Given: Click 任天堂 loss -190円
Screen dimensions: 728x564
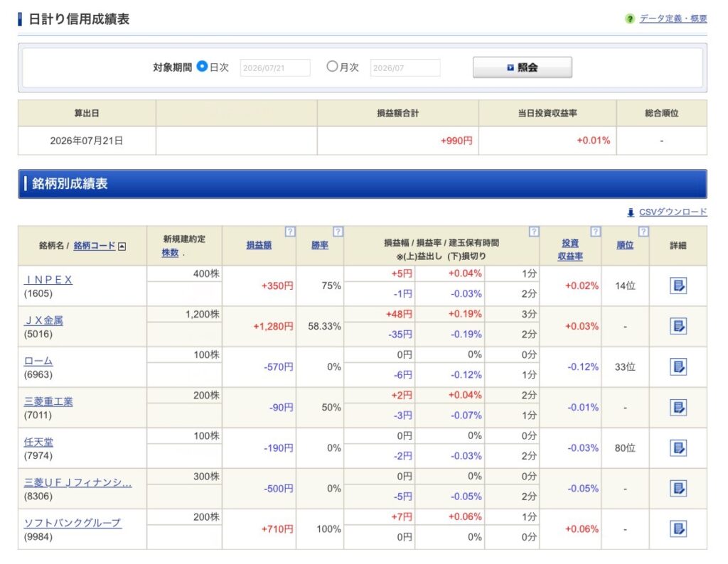Looking at the screenshot, I should click(x=279, y=448).
